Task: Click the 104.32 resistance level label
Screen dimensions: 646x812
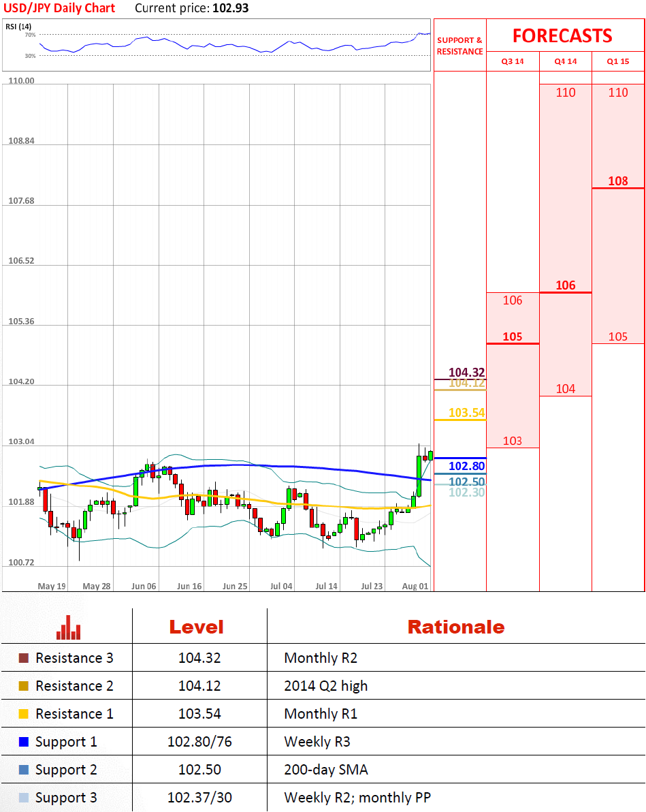Action: (466, 373)
